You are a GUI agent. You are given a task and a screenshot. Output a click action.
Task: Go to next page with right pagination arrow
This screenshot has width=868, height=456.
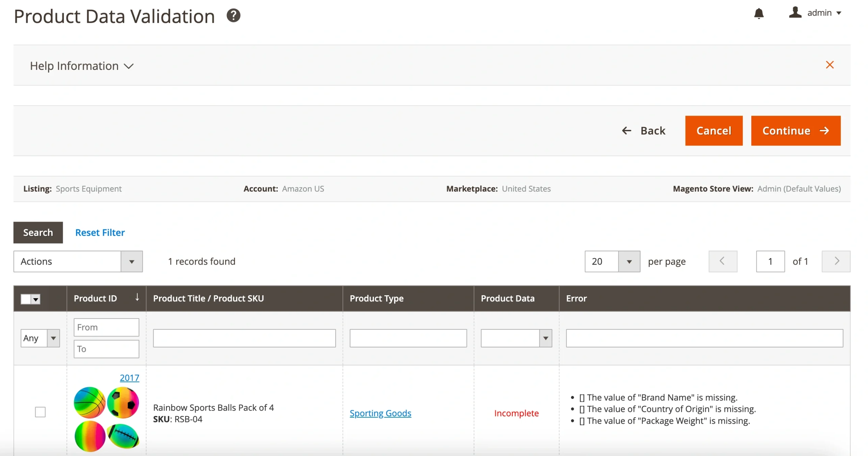(836, 261)
